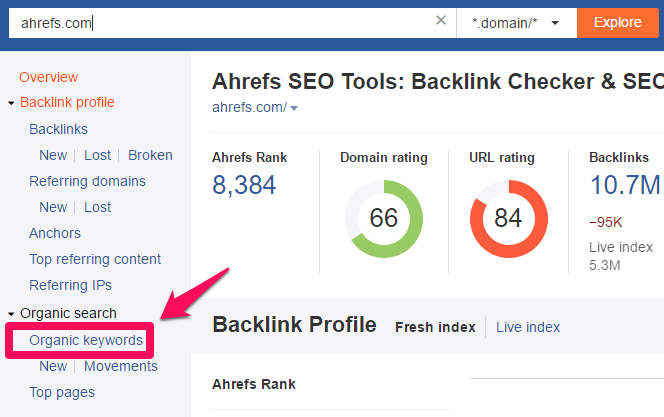Image resolution: width=664 pixels, height=417 pixels.
Task: Click the Domain rating label
Action: tap(384, 157)
